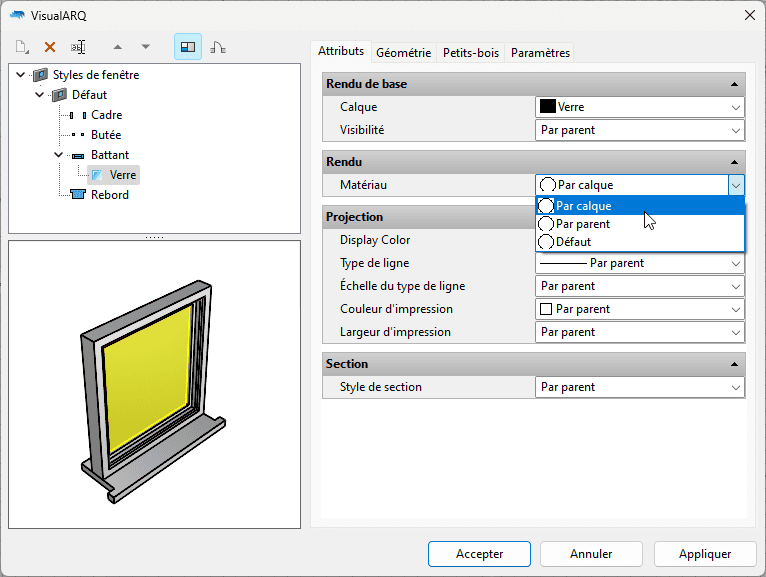766x577 pixels.
Task: Click the Battant component icon
Action: pos(78,156)
